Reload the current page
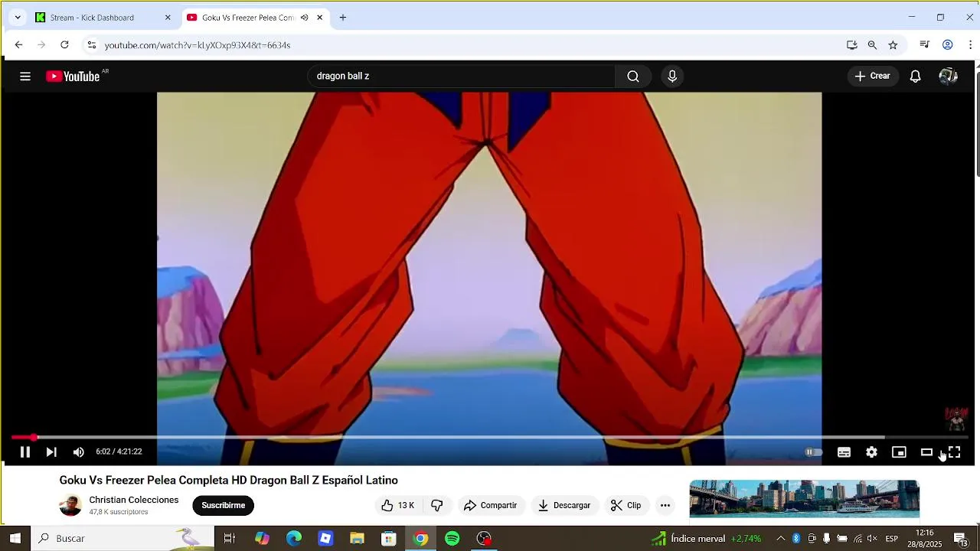Viewport: 980px width, 551px height. tap(64, 45)
